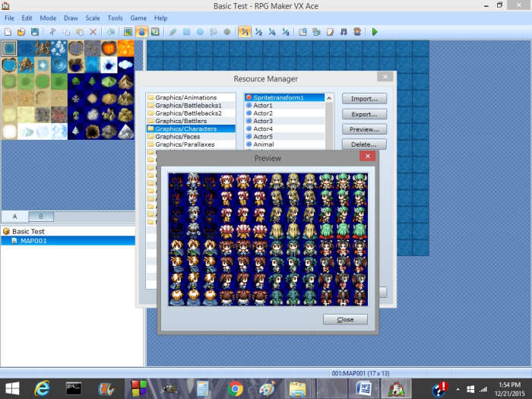
Task: Click the red X Delete toolbar icon
Action: tap(93, 32)
